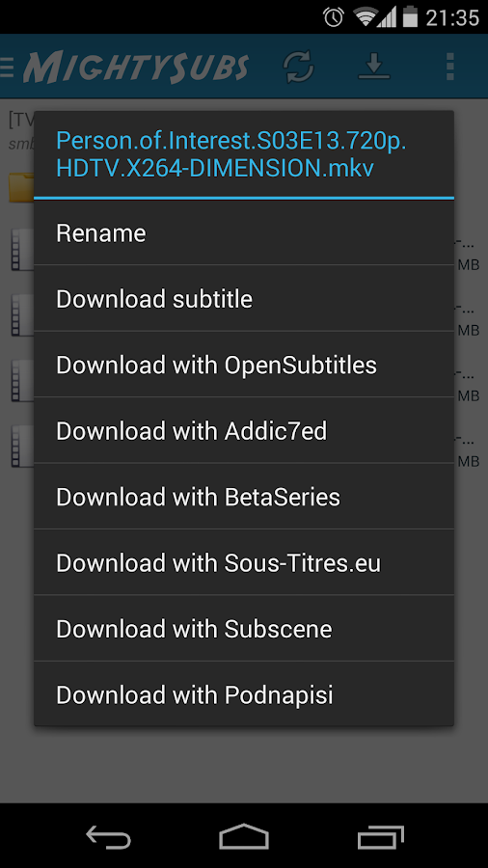Tap the download icon in the toolbar
The image size is (488, 868).
point(374,66)
